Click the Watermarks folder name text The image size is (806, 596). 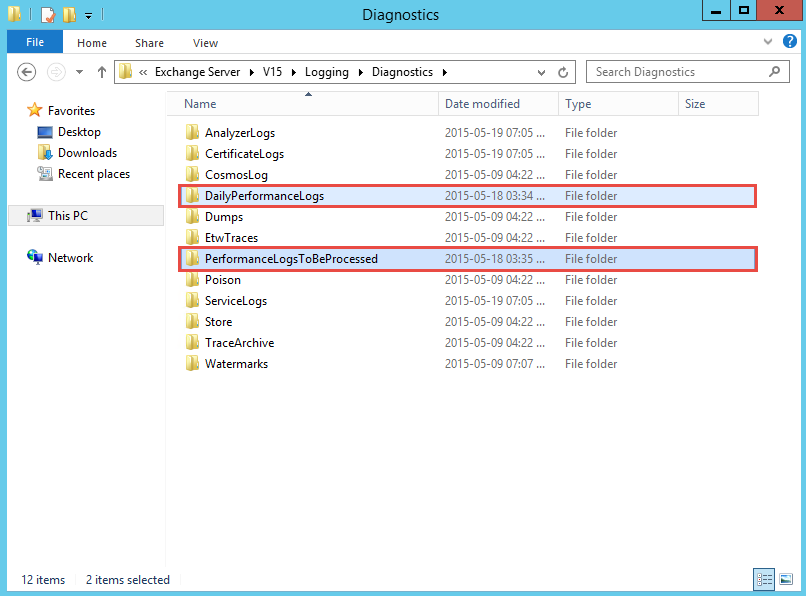236,364
